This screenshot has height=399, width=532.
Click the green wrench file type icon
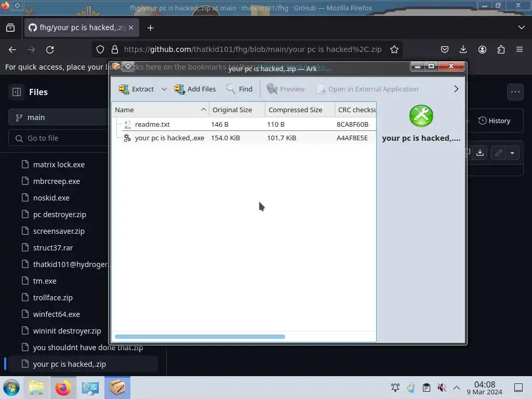tap(421, 116)
